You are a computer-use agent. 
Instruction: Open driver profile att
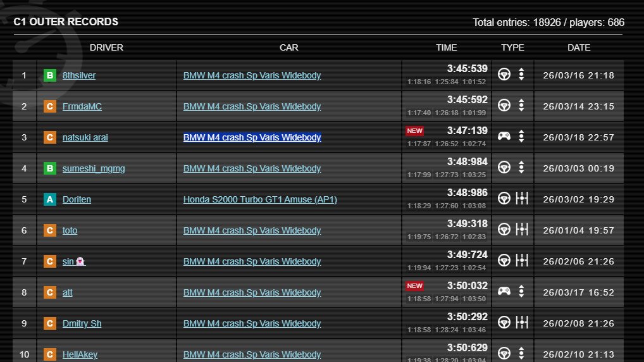click(x=67, y=292)
